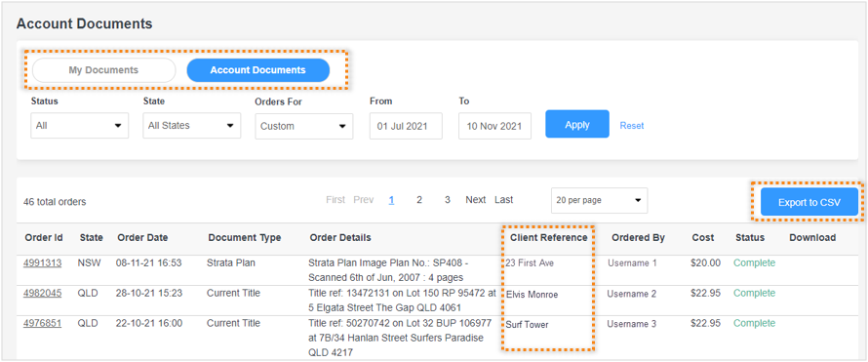Click Username 1 in Ordered By
This screenshot has width=868, height=362.
632,263
